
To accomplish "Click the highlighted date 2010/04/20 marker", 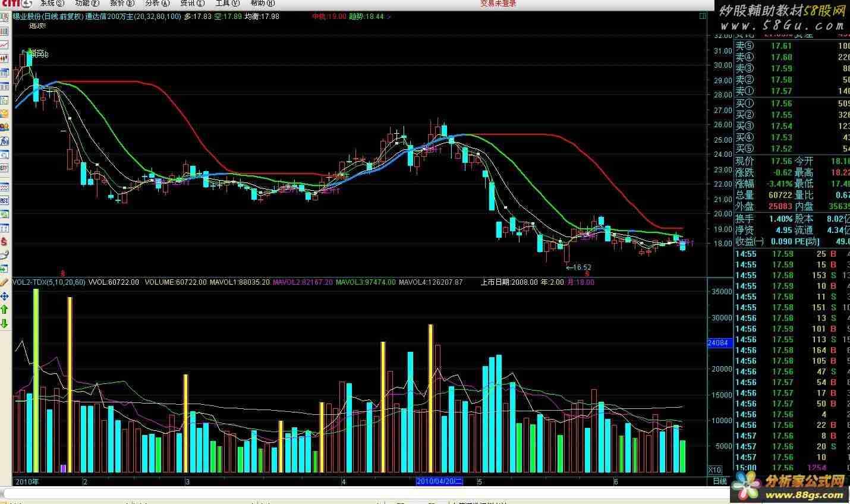I will tap(440, 481).
